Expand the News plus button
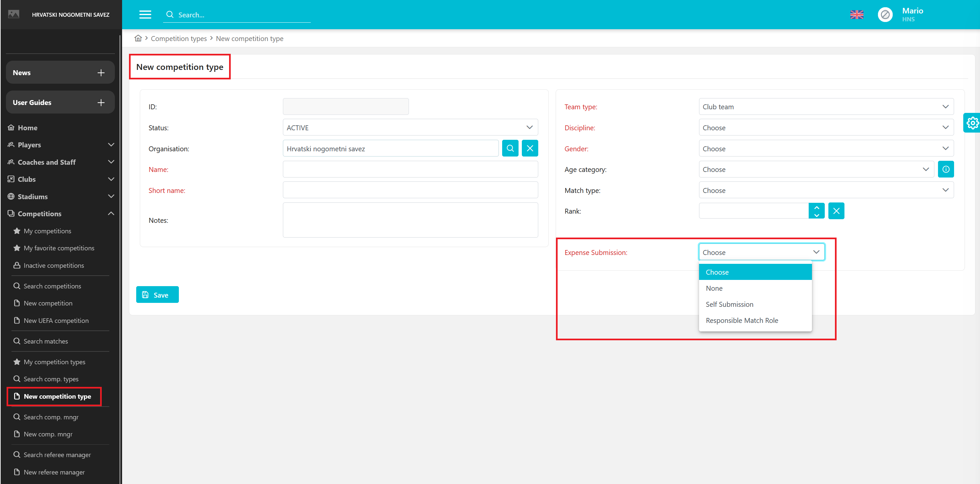This screenshot has width=980, height=484. (x=101, y=73)
